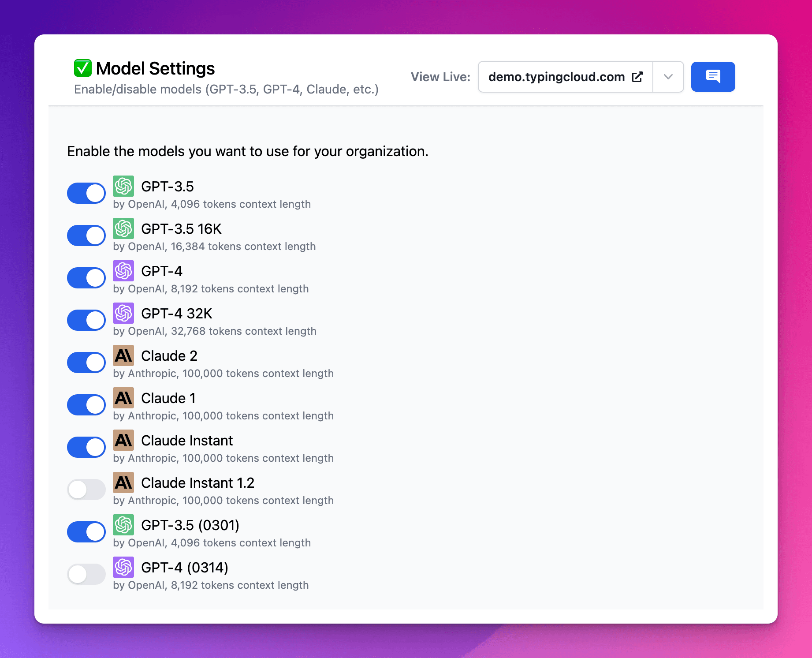Expand the View Live domain dropdown chevron

click(668, 77)
